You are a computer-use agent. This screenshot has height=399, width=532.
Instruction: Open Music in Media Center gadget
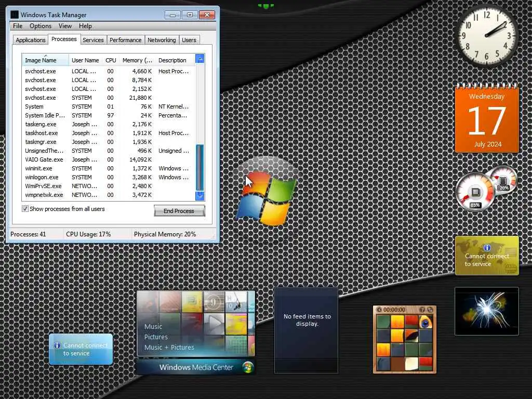pos(153,326)
